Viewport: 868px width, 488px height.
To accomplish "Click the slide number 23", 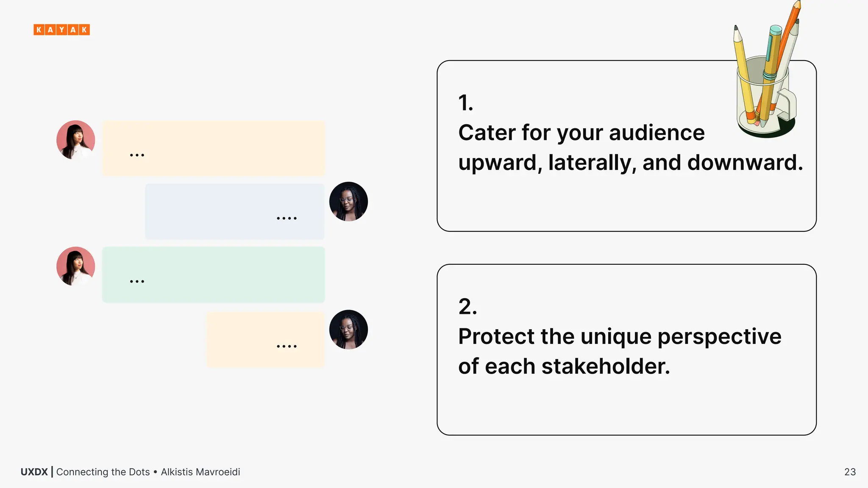I will point(850,472).
